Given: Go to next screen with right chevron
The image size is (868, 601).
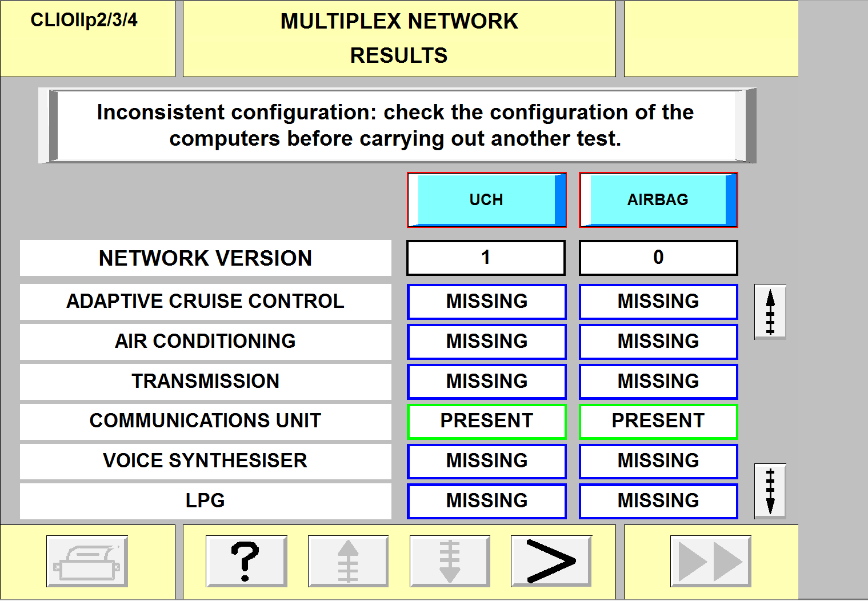Looking at the screenshot, I should (551, 561).
